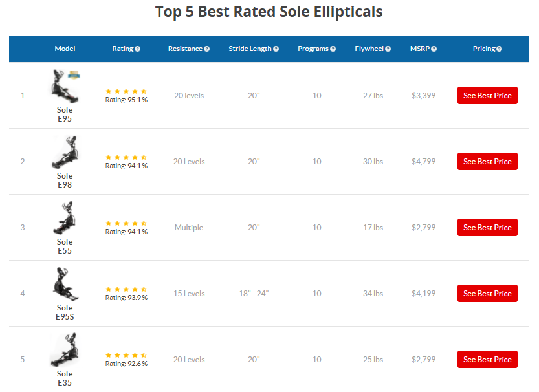See best price for the Sole E95
This screenshot has width=539, height=392.
[487, 96]
